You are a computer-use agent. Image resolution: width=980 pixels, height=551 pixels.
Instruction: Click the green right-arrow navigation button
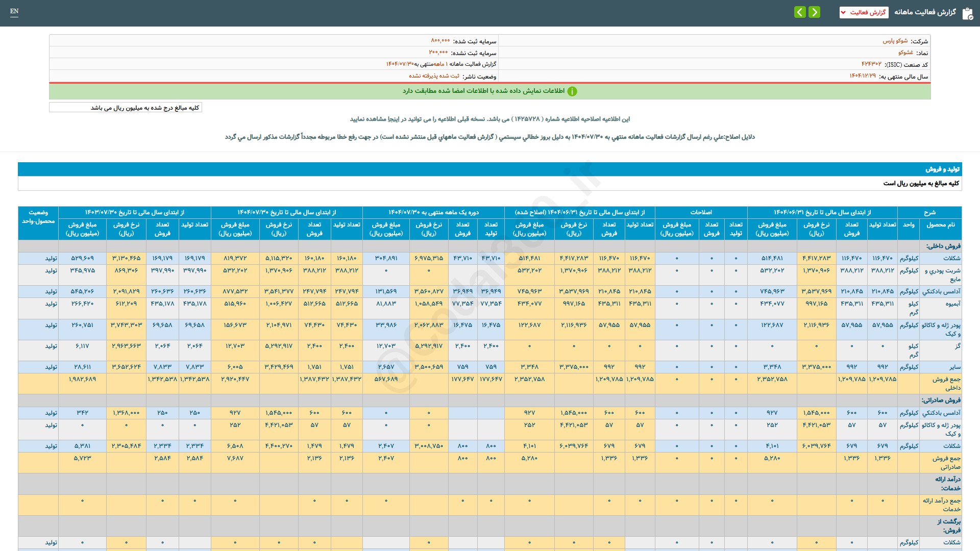point(815,12)
